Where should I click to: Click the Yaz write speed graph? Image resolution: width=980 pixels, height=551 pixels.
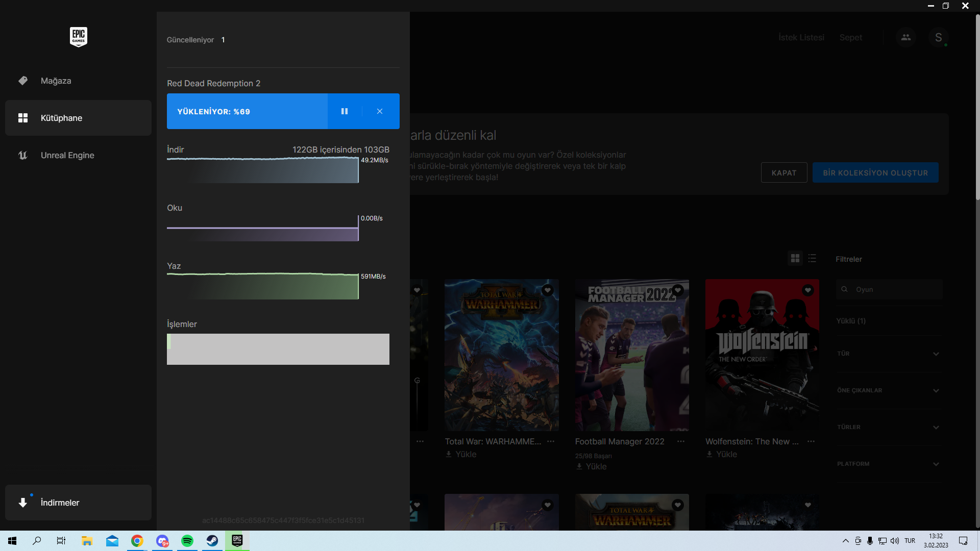pyautogui.click(x=262, y=286)
